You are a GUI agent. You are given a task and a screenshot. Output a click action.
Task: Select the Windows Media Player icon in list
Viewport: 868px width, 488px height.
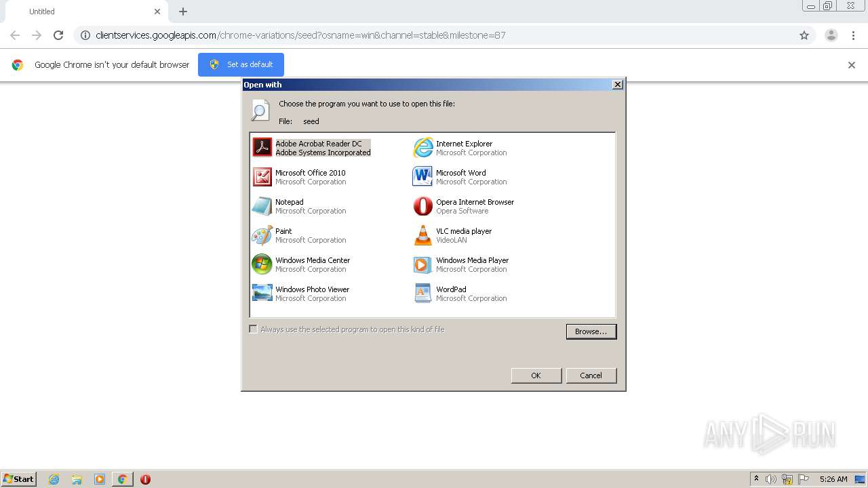pos(422,264)
